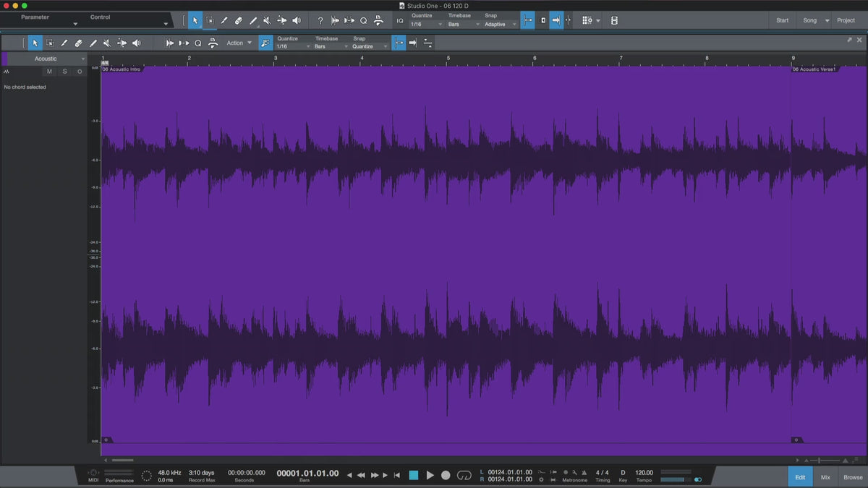
Task: Open the Acoustic track name dropdown
Action: [82, 59]
